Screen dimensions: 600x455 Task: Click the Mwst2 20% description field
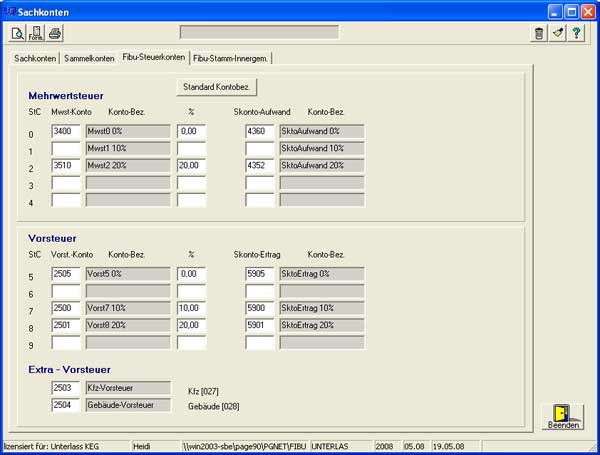point(128,165)
